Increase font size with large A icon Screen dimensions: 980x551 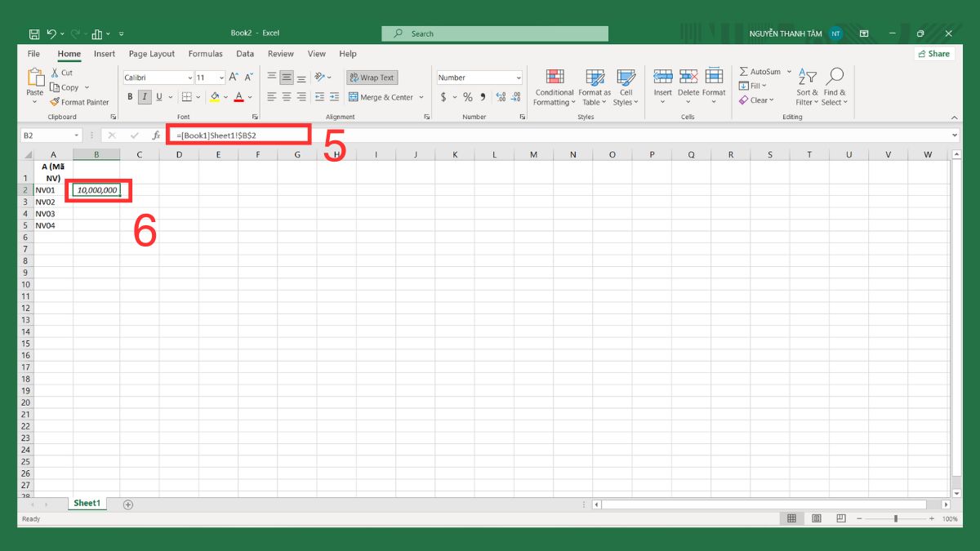234,78
